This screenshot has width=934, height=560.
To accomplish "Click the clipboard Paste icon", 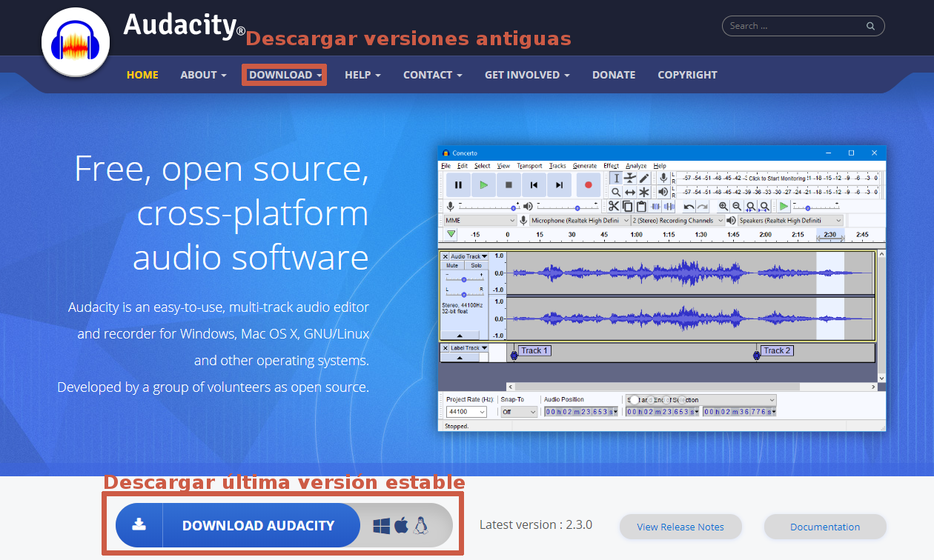I will tap(641, 206).
